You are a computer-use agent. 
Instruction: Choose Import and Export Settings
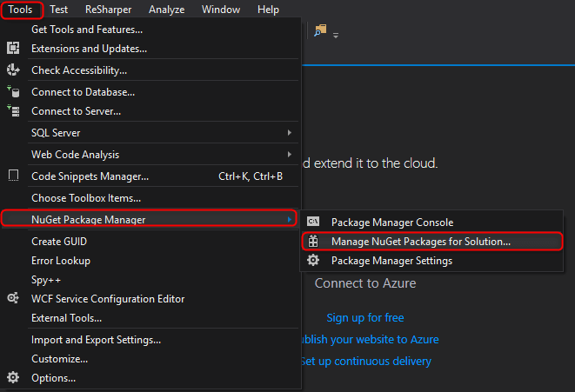click(x=96, y=339)
